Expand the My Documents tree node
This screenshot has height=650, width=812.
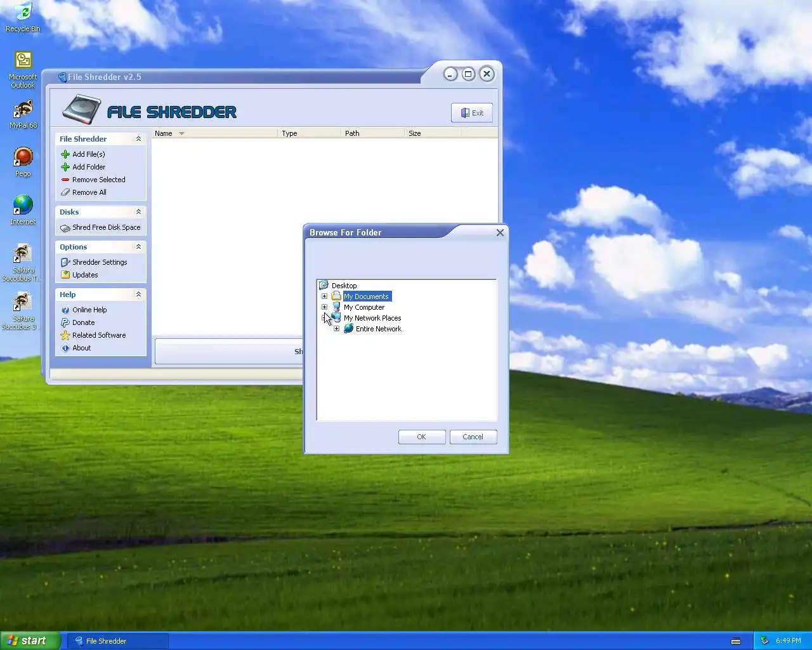coord(324,296)
